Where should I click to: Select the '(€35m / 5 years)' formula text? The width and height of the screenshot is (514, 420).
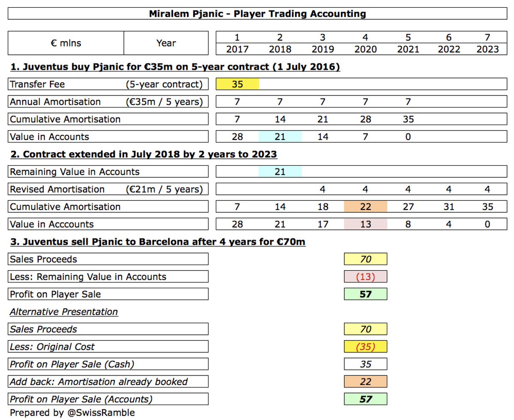pyautogui.click(x=164, y=102)
